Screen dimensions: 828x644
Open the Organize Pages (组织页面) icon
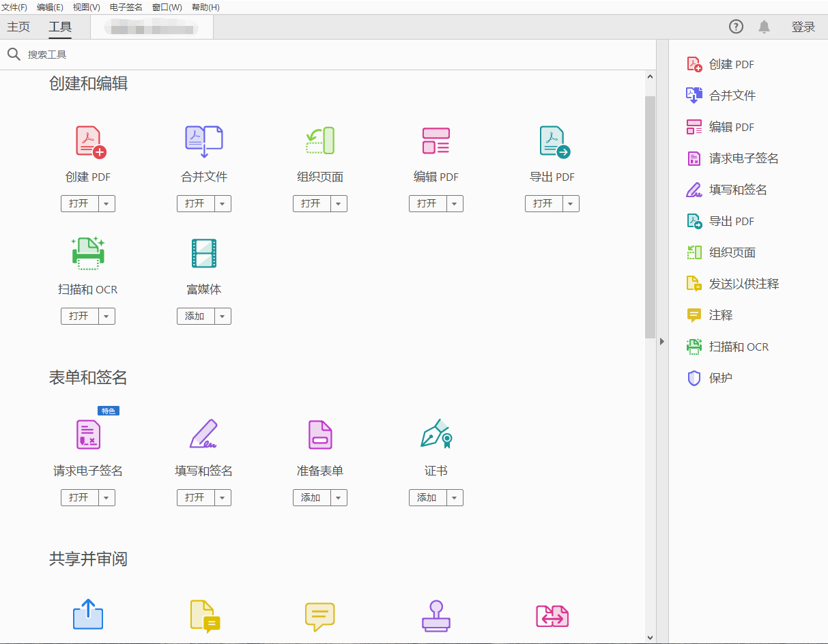pyautogui.click(x=320, y=141)
